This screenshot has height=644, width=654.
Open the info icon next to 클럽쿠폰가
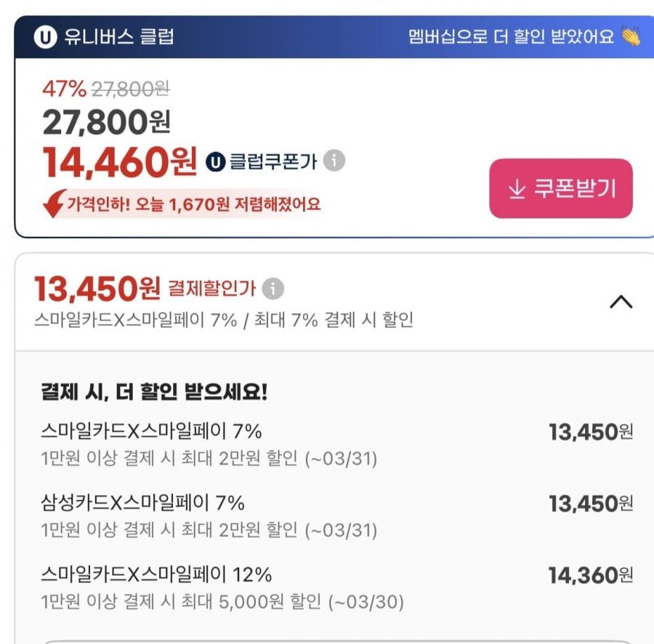pyautogui.click(x=334, y=161)
